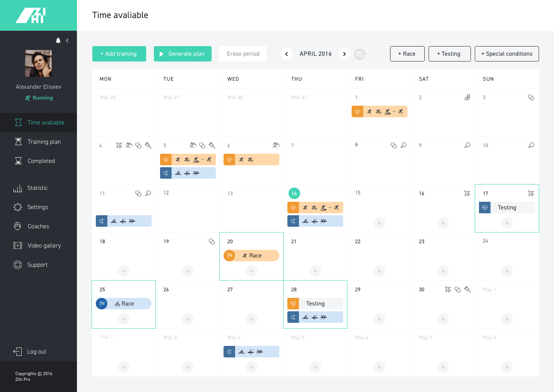Click the notification bell icon
554x392 pixels.
click(58, 40)
